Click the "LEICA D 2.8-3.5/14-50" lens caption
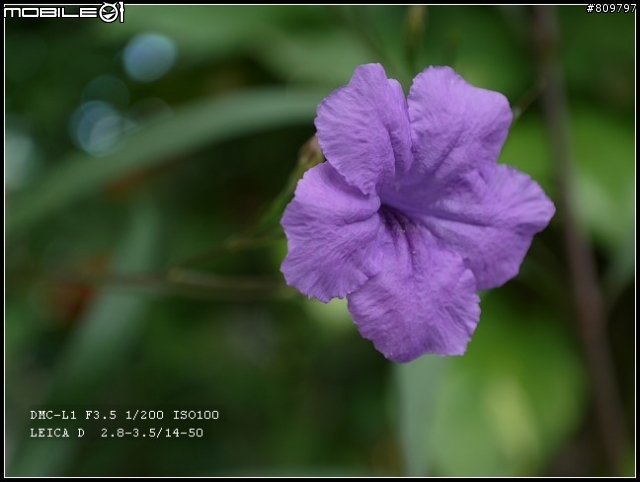Screen dimensions: 640x482 click(x=117, y=433)
